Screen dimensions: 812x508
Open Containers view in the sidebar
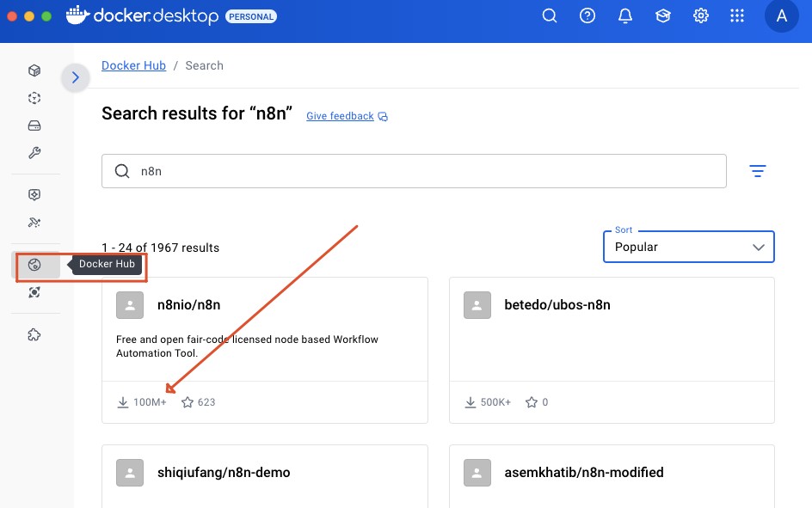pyautogui.click(x=34, y=70)
